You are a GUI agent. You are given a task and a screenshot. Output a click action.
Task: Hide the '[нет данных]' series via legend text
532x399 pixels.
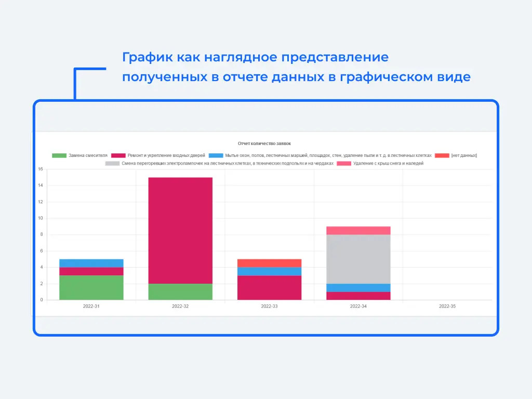[x=463, y=155]
